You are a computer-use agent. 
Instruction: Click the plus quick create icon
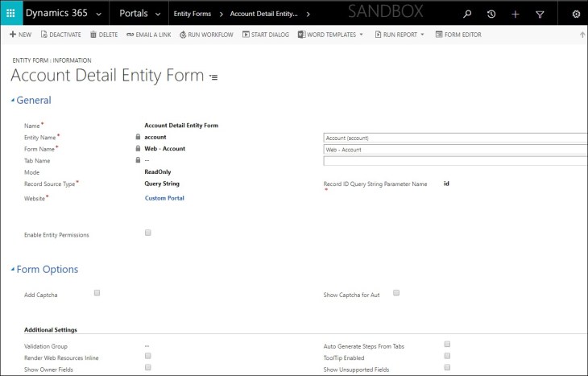pyautogui.click(x=516, y=14)
